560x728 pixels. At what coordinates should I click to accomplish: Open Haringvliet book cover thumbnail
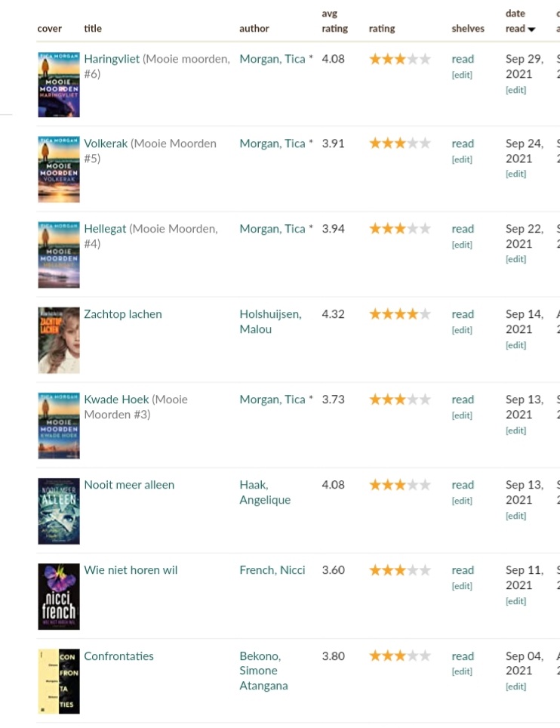59,85
